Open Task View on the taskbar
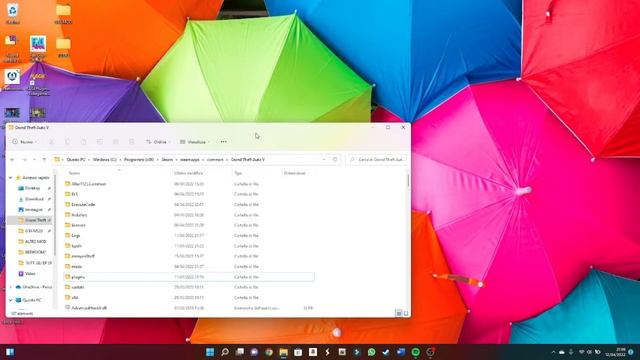 240,352
